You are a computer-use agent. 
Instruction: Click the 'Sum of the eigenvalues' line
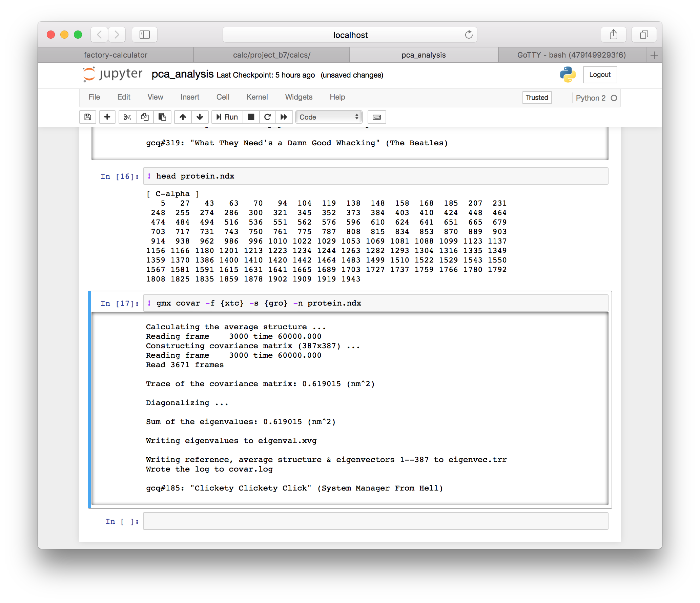pos(241,422)
